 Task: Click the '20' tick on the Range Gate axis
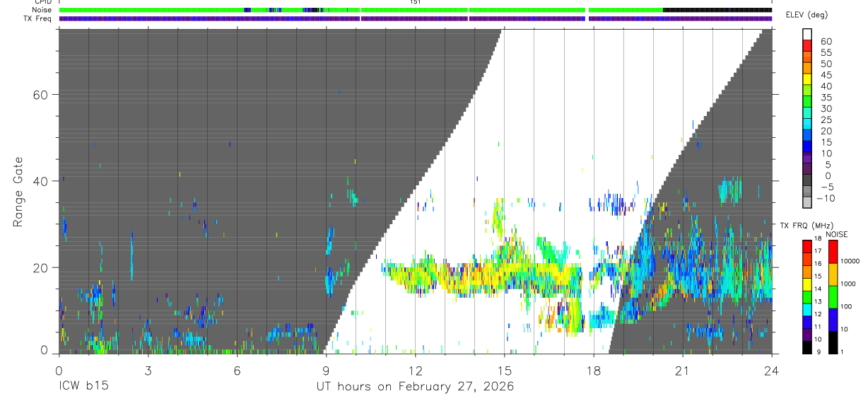42,267
